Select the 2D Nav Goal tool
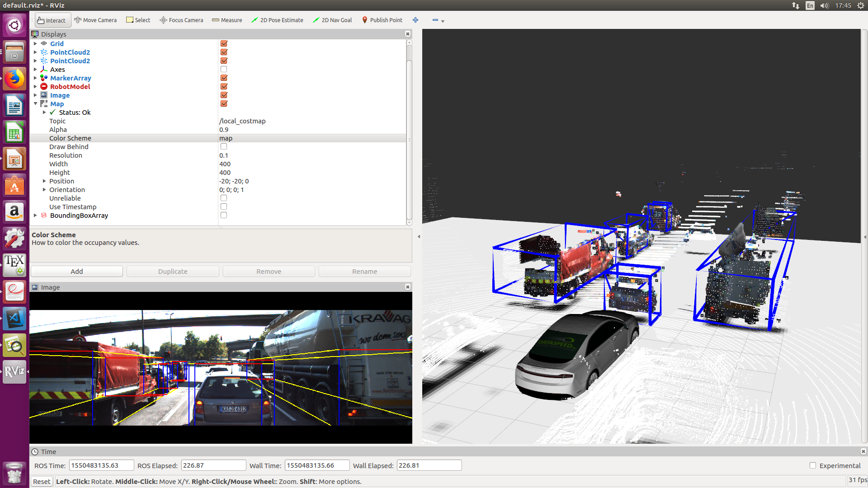Viewport: 868px width, 488px height. 332,20
